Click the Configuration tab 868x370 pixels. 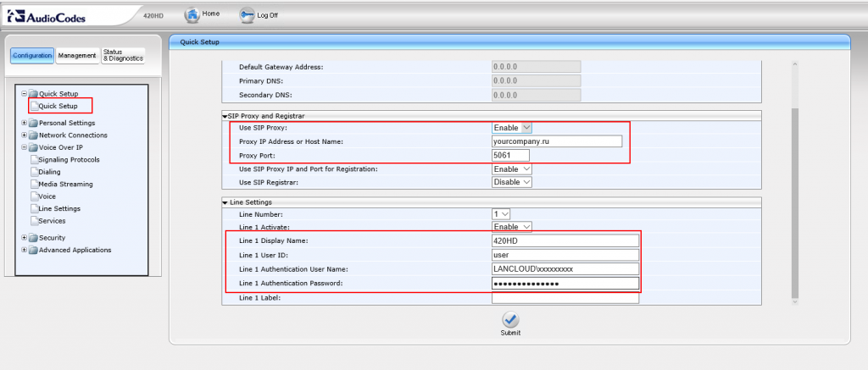(x=32, y=56)
